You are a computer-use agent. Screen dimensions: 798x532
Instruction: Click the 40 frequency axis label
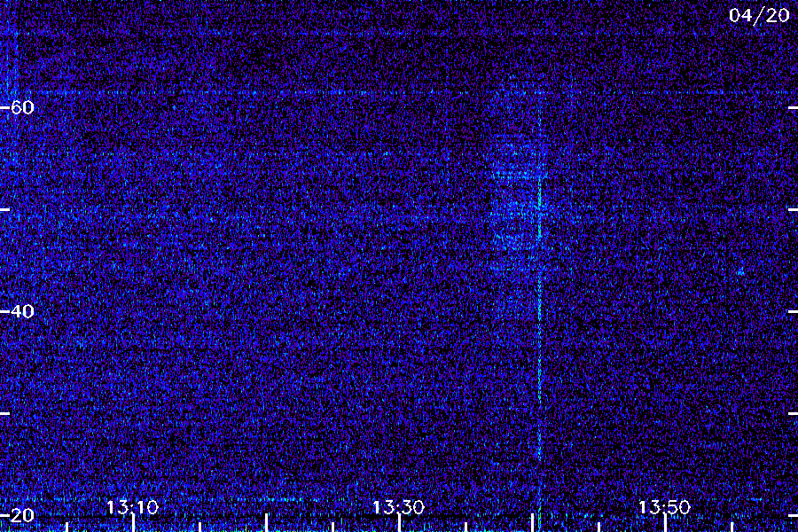tap(22, 311)
